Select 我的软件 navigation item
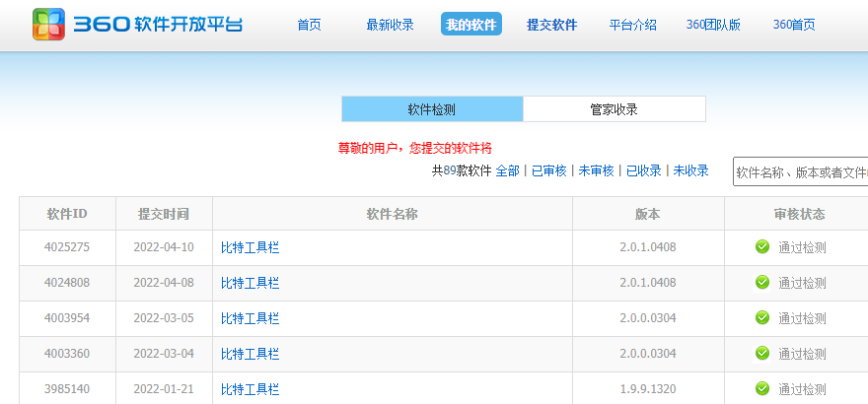The height and width of the screenshot is (404, 868). pos(471,25)
